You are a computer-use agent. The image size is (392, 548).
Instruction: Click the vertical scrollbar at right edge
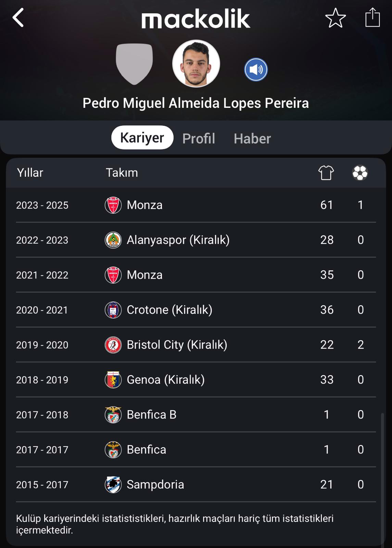(382, 480)
